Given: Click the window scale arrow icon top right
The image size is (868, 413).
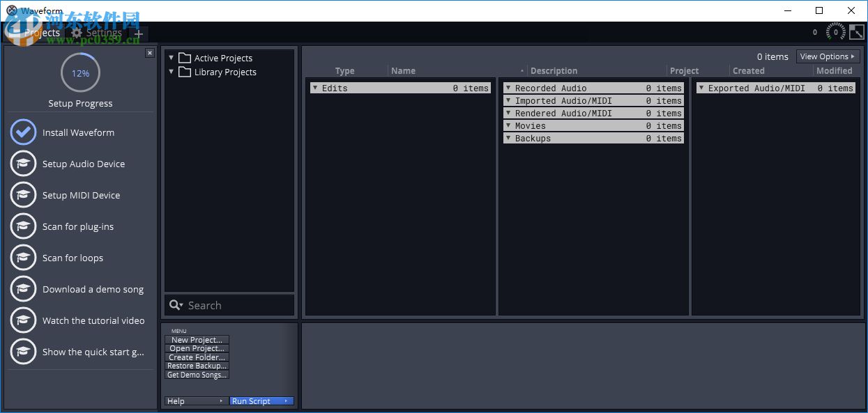Looking at the screenshot, I should coord(856,31).
